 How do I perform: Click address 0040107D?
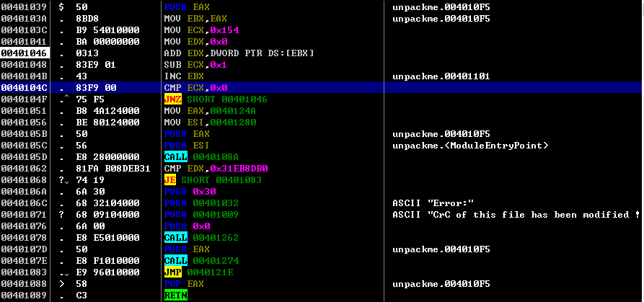tap(25, 249)
